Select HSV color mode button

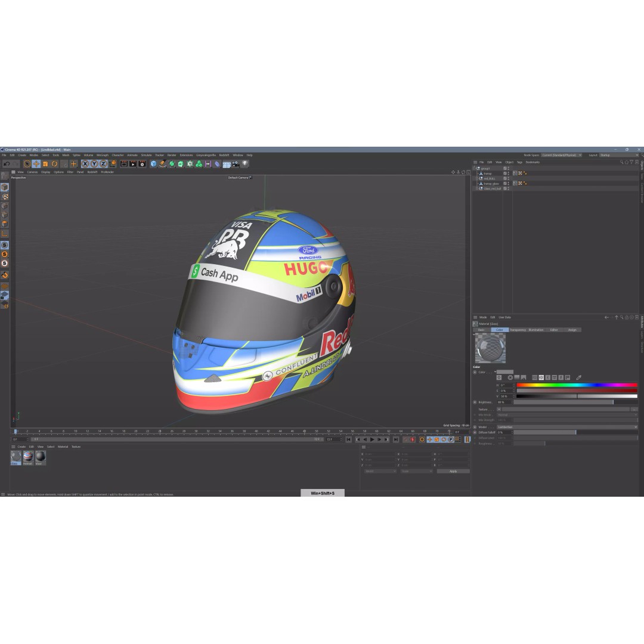click(541, 377)
